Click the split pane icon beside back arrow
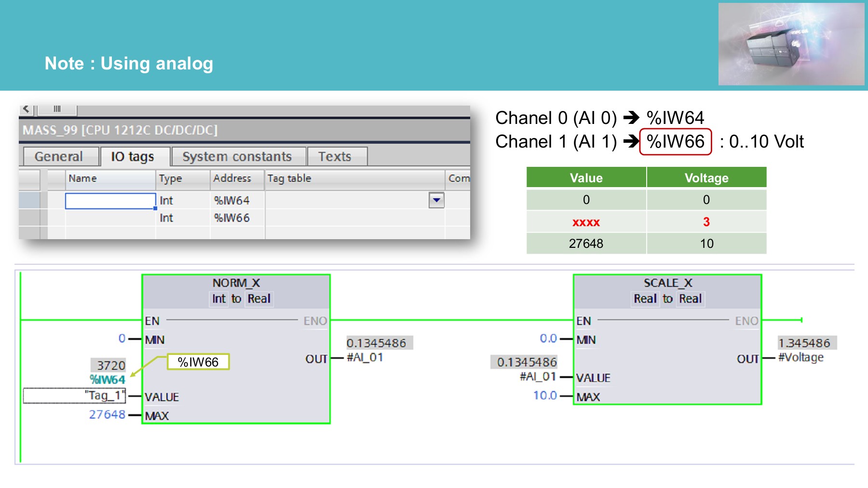The width and height of the screenshot is (868, 488). [57, 109]
